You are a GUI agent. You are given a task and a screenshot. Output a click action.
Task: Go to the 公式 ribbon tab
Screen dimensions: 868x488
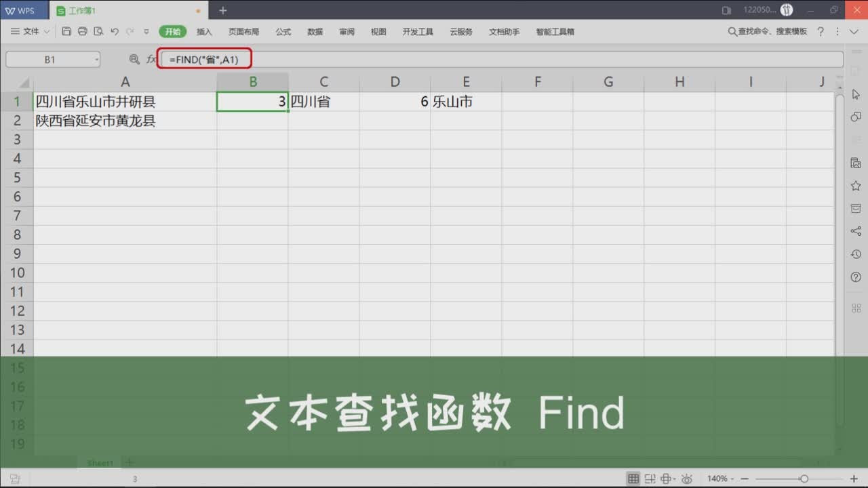click(283, 32)
